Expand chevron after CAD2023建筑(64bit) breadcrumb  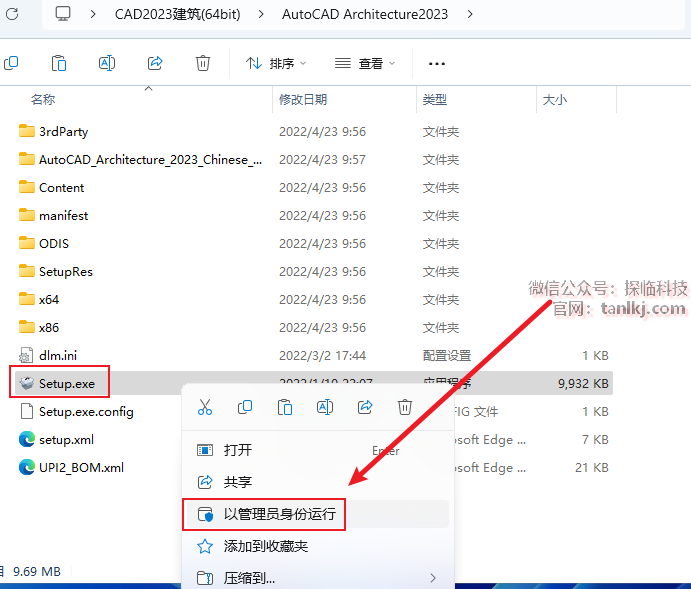pos(261,14)
